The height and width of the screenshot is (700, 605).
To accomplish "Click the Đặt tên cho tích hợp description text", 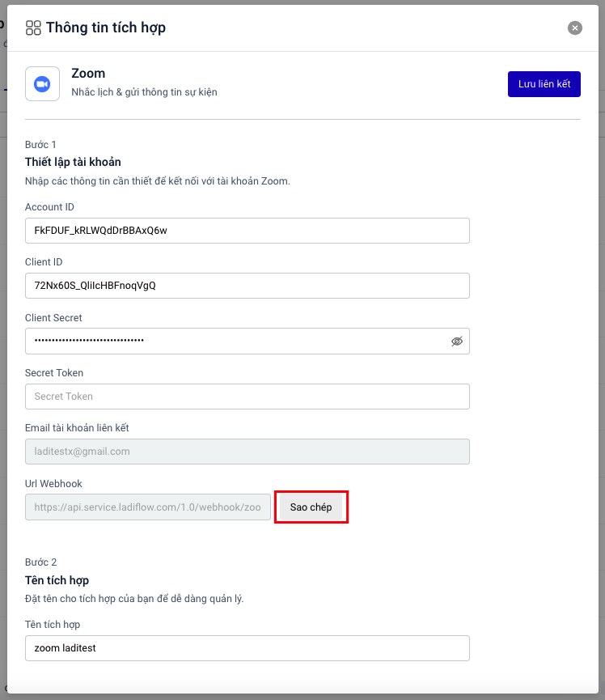I will 134,599.
